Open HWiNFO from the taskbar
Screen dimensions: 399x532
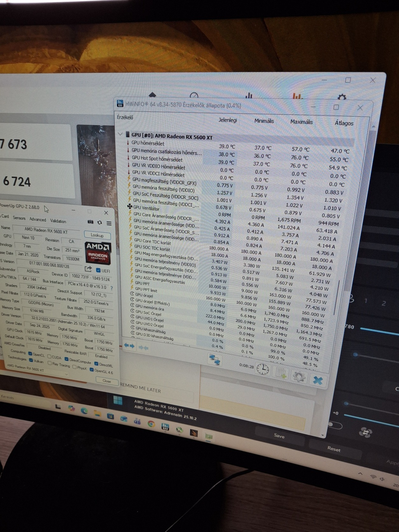(165, 427)
